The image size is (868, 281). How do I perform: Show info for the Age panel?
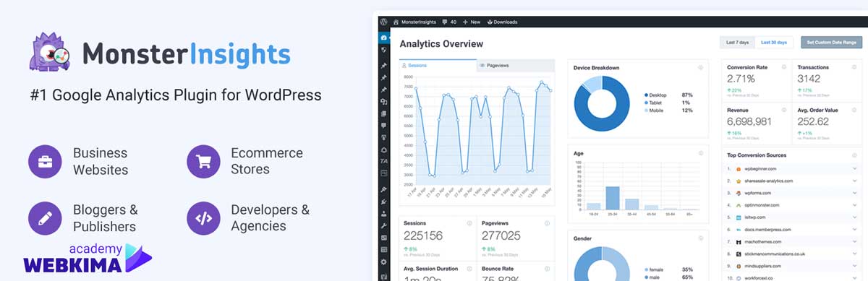click(x=701, y=153)
